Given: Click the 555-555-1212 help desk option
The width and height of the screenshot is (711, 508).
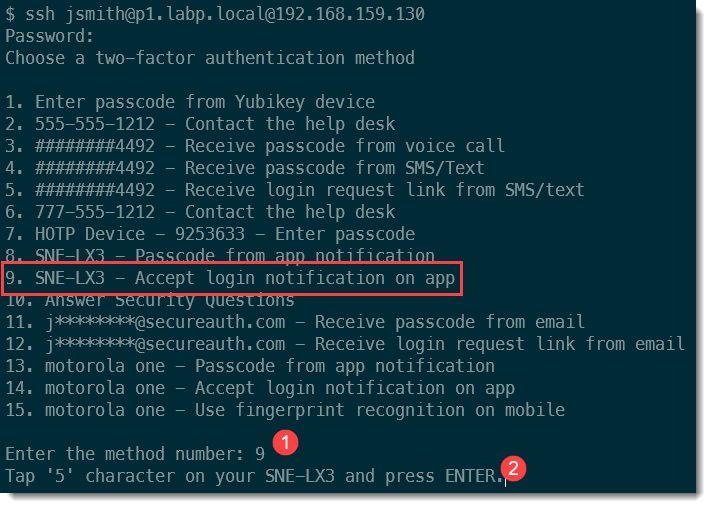Looking at the screenshot, I should point(200,124).
